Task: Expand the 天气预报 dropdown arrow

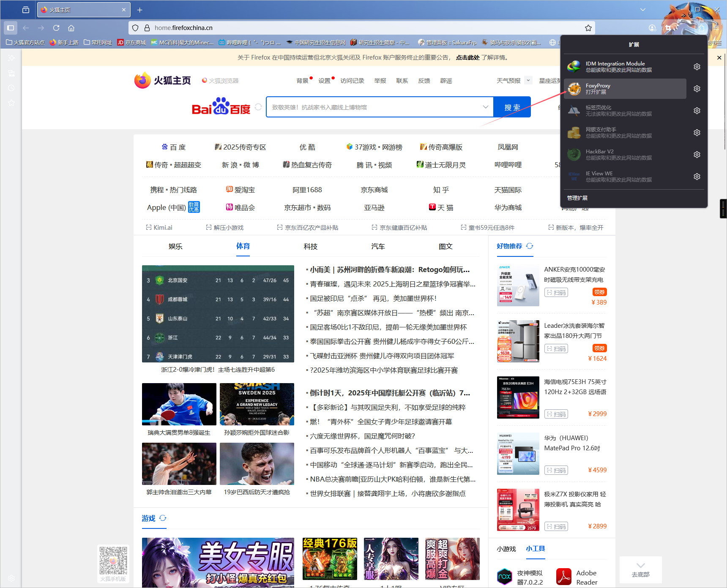Action: coord(528,80)
